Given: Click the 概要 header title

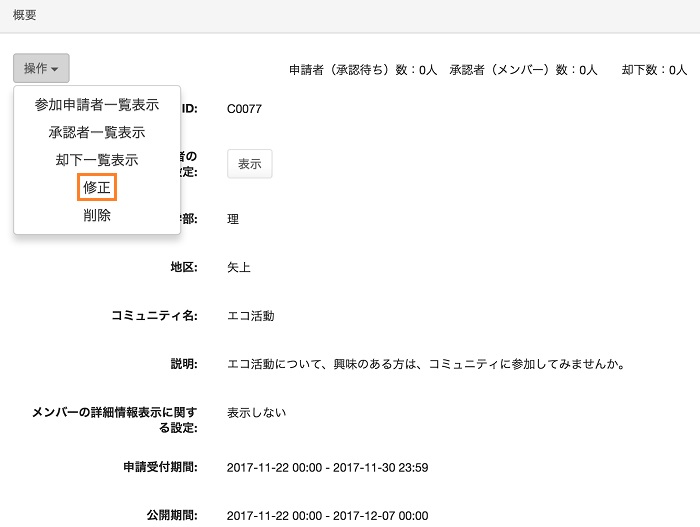Looking at the screenshot, I should (x=25, y=15).
